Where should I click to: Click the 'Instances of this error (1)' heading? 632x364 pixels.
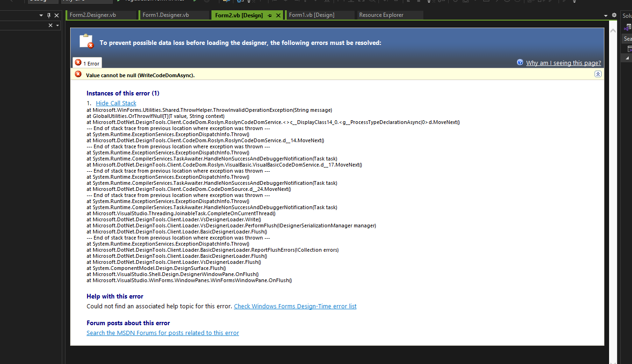123,94
